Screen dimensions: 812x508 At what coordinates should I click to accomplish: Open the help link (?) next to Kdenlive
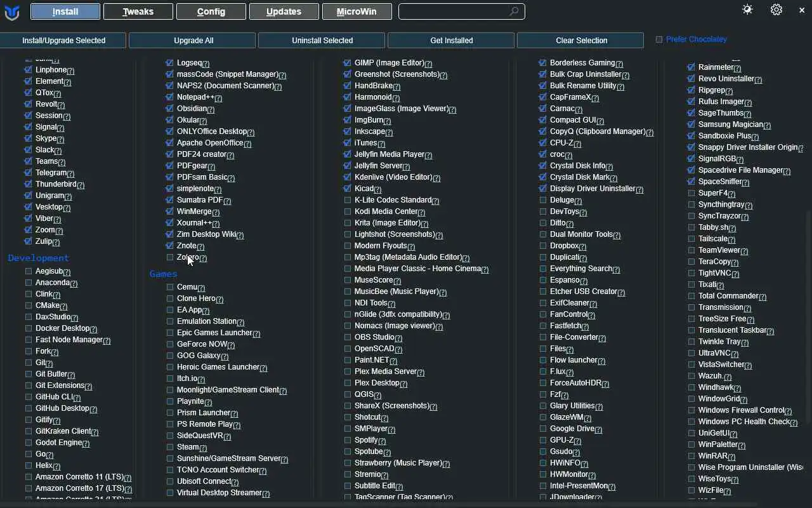coord(436,178)
